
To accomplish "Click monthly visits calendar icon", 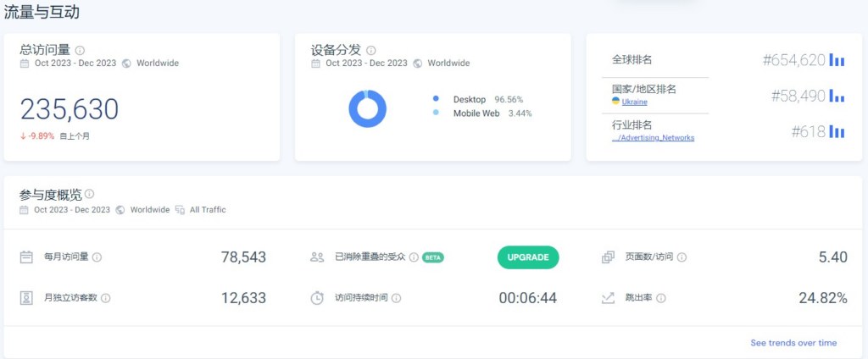I will 26,257.
